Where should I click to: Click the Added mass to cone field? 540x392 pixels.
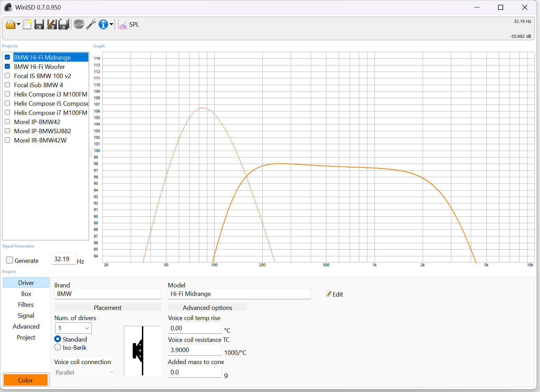pos(194,372)
